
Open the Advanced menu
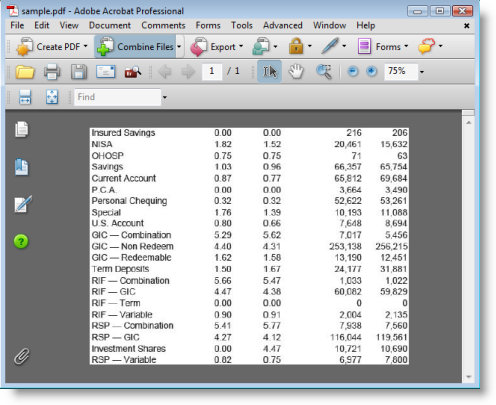click(x=283, y=25)
